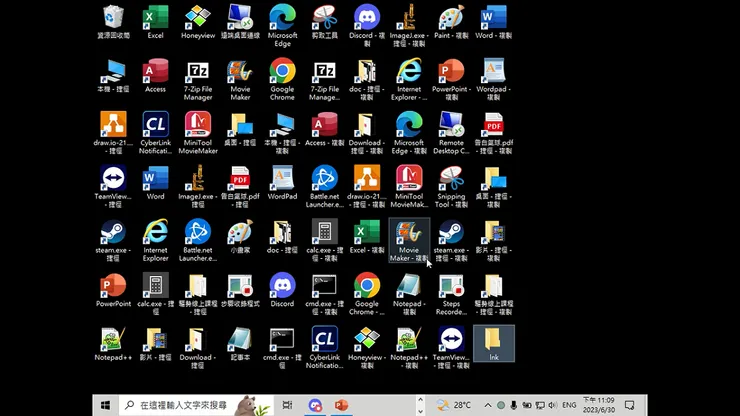Select the Google Chrome desktop icon
The width and height of the screenshot is (740, 416).
[x=282, y=79]
